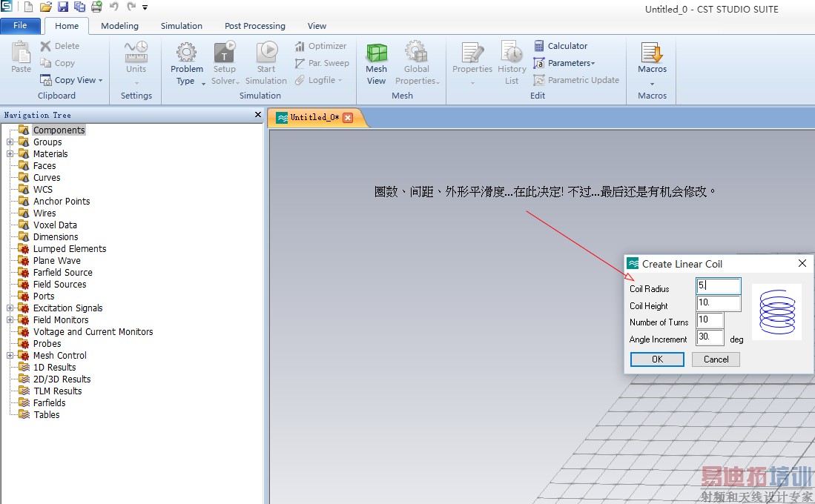Screen dimensions: 815x504
Task: Select Anchor Points tree item
Action: pyautogui.click(x=62, y=201)
